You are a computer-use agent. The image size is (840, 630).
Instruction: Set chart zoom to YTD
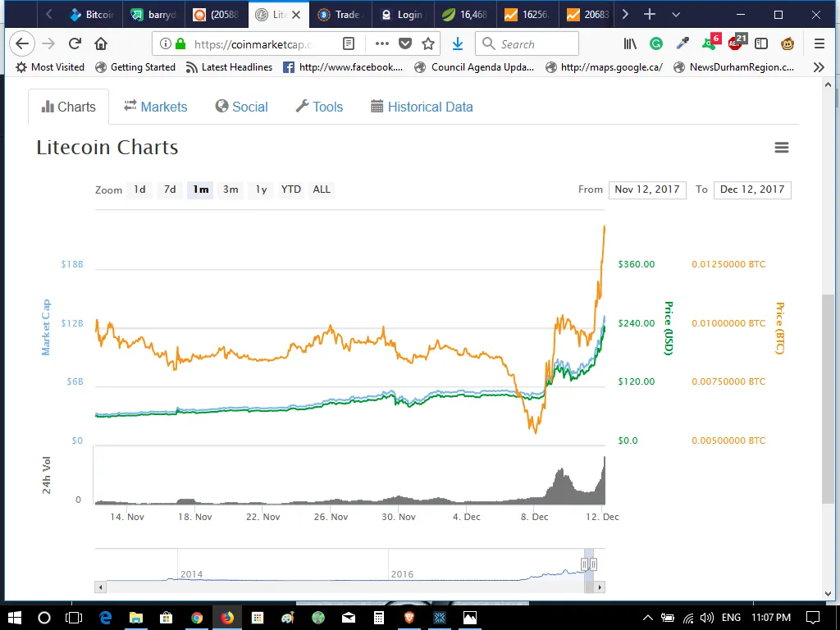[291, 189]
